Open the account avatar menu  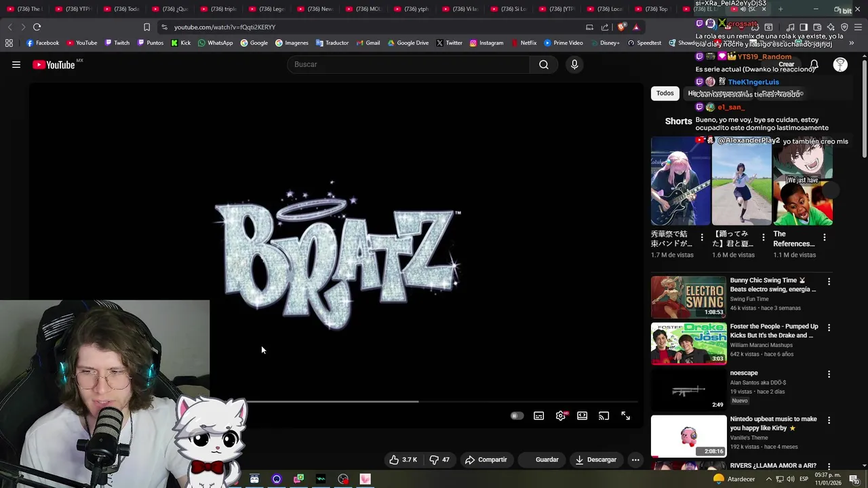(840, 64)
